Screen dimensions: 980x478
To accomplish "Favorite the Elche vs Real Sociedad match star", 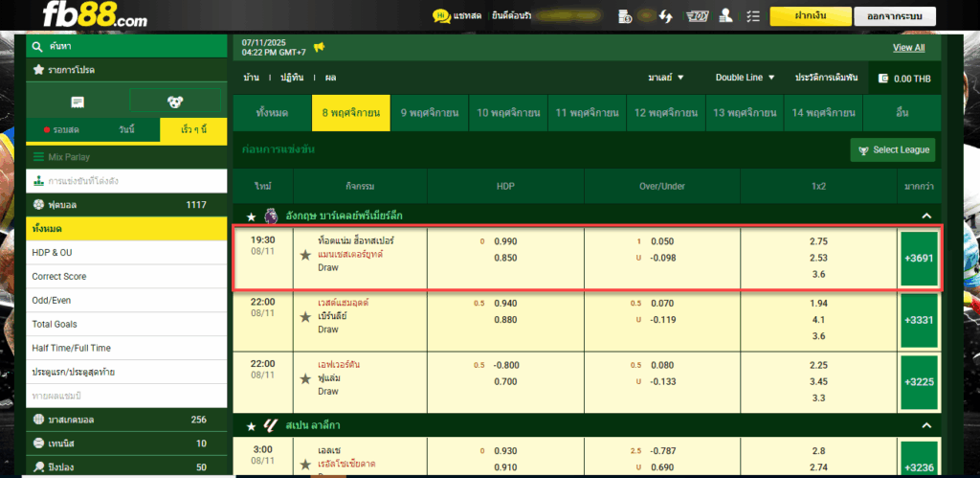I will 305,465.
